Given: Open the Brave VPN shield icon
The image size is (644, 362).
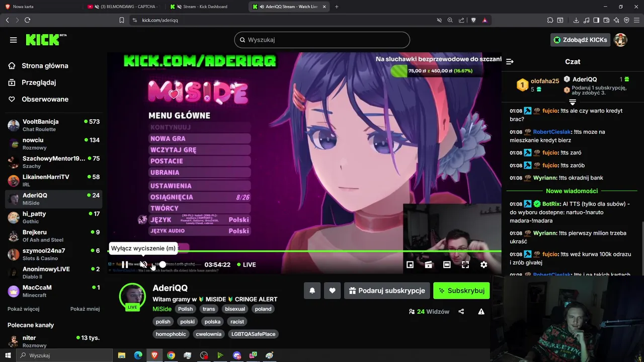Looking at the screenshot, I should tap(626, 20).
